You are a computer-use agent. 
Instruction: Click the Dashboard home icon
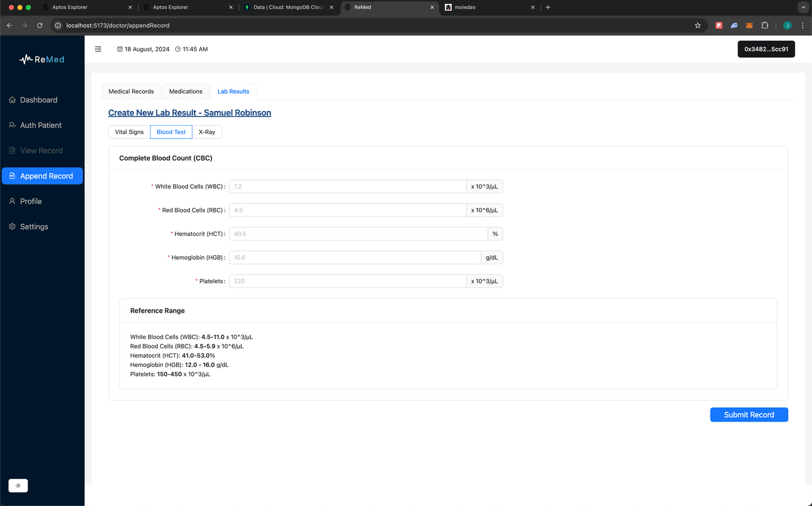12,100
